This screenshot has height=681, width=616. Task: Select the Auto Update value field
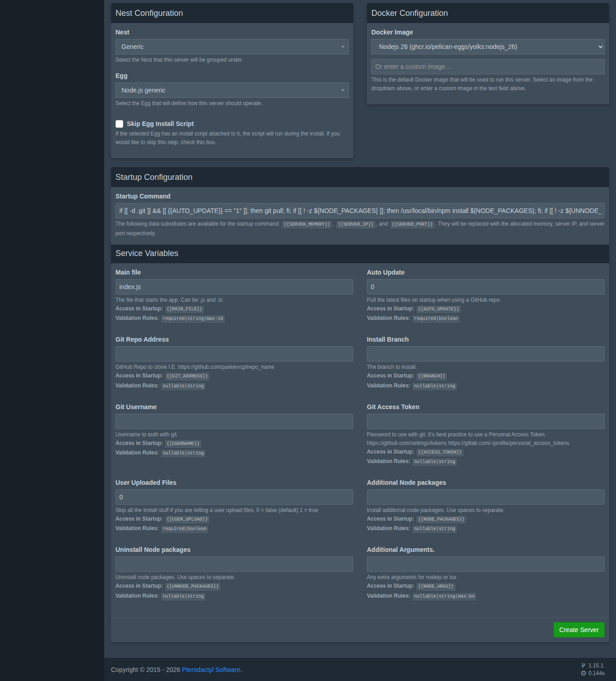(486, 287)
